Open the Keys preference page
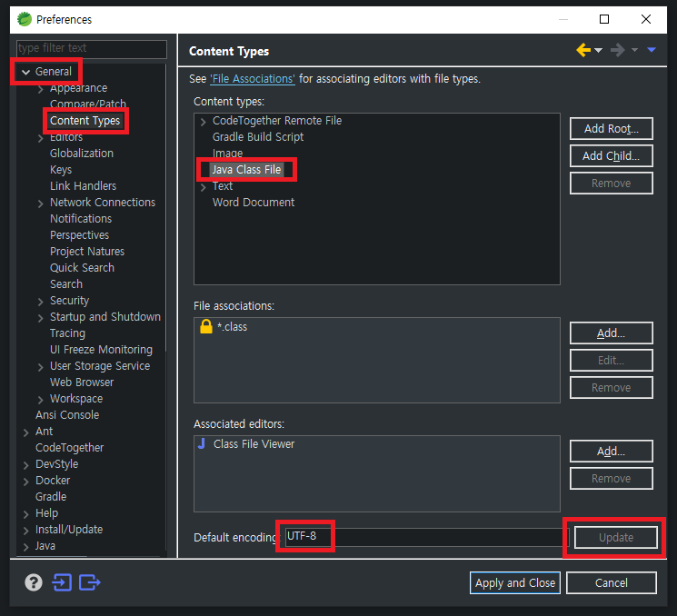The width and height of the screenshot is (677, 616). (x=61, y=170)
